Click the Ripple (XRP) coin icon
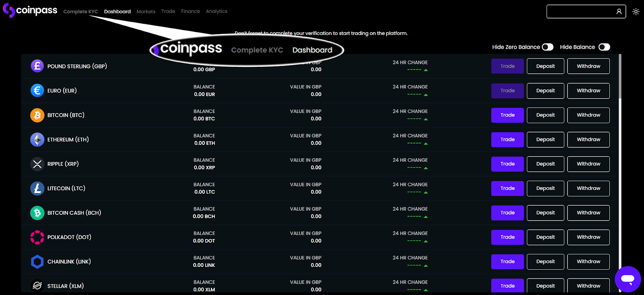This screenshot has height=295, width=644. coord(37,164)
